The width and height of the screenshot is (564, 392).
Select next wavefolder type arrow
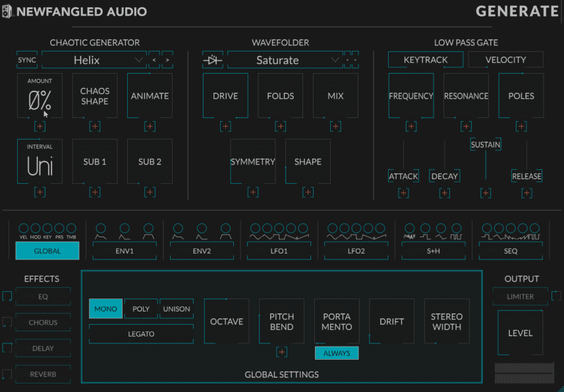pyautogui.click(x=355, y=60)
